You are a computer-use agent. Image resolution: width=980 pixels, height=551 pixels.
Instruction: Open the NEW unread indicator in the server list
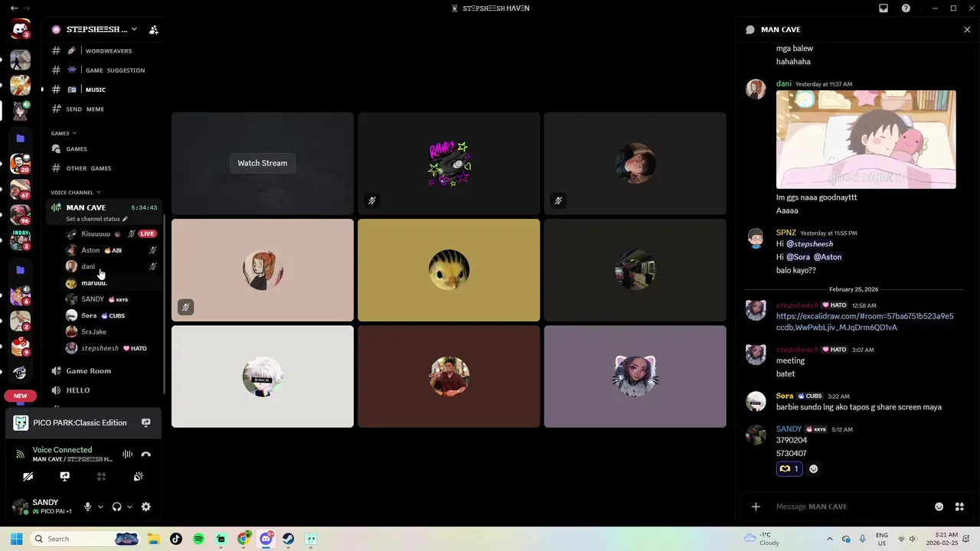click(x=20, y=396)
